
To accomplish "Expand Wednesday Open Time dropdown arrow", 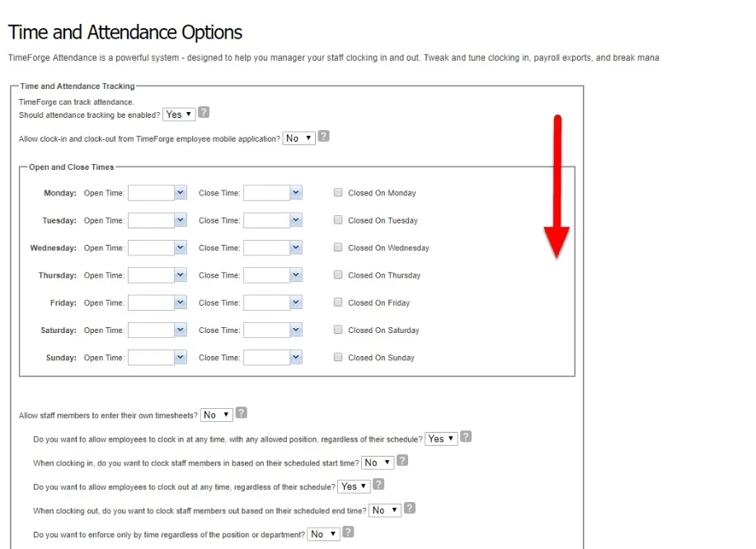I will [x=181, y=248].
